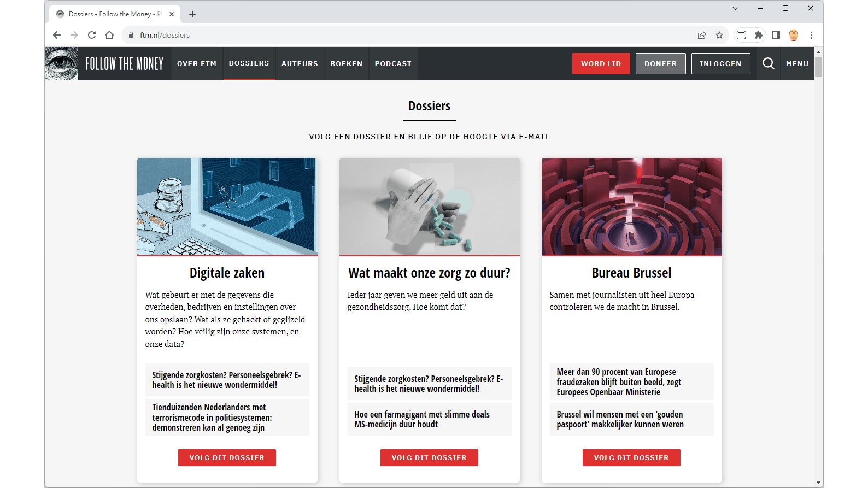Screen dimensions: 868x488
Task: Open the Chrome profile avatar
Action: click(x=794, y=35)
